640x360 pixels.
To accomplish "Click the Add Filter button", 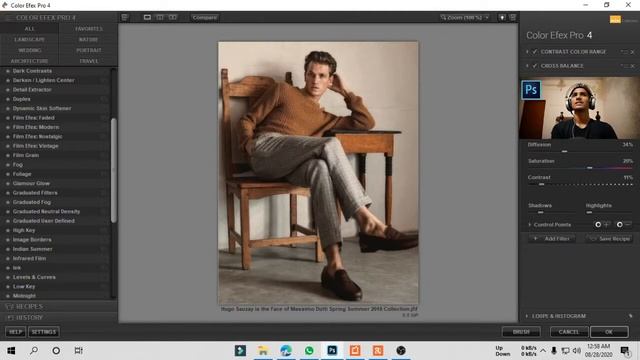I will click(x=552, y=239).
